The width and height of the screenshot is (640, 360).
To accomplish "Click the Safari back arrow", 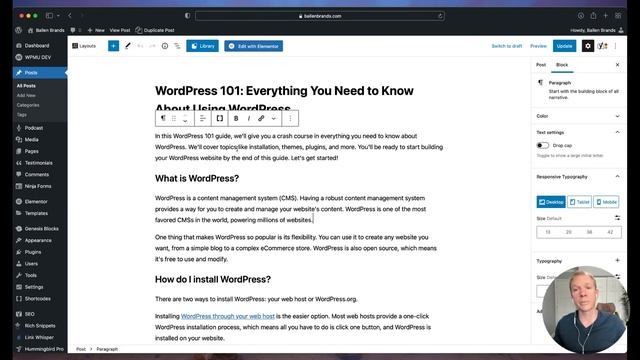I will tap(70, 16).
